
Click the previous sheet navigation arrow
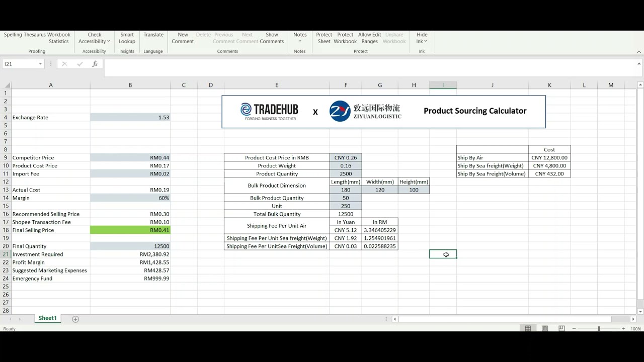(10, 319)
